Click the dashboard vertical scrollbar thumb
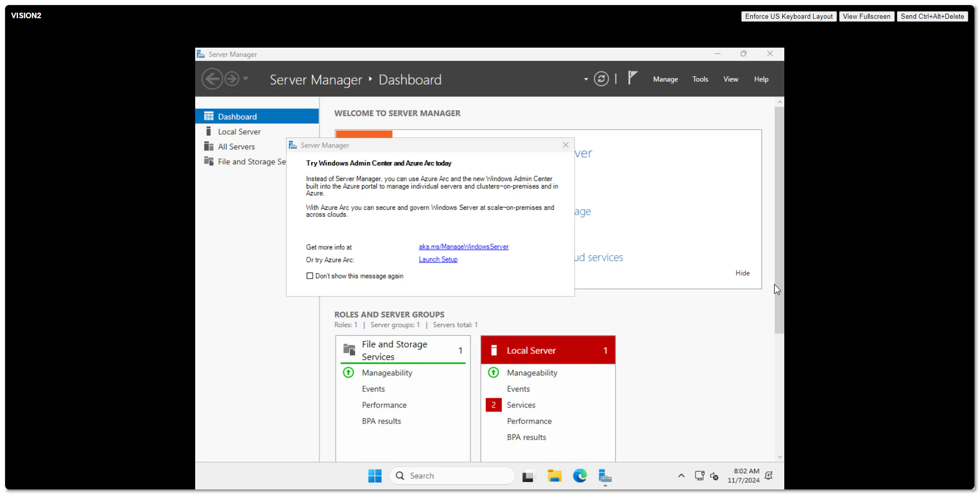This screenshot has height=495, width=980. click(x=779, y=220)
